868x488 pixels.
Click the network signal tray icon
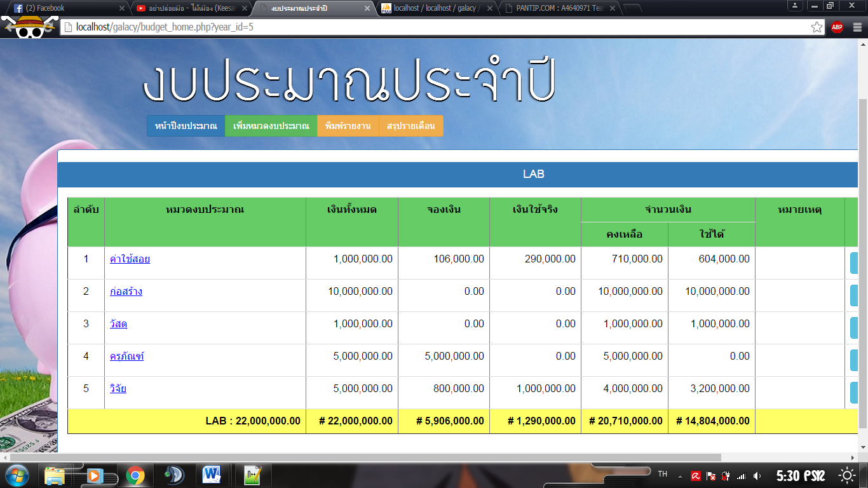point(741,475)
